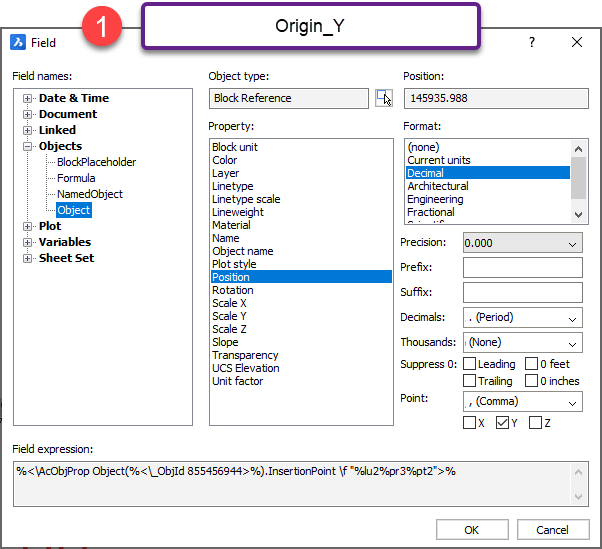Click the select object picker icon
Image resolution: width=602 pixels, height=549 pixels.
click(x=384, y=98)
